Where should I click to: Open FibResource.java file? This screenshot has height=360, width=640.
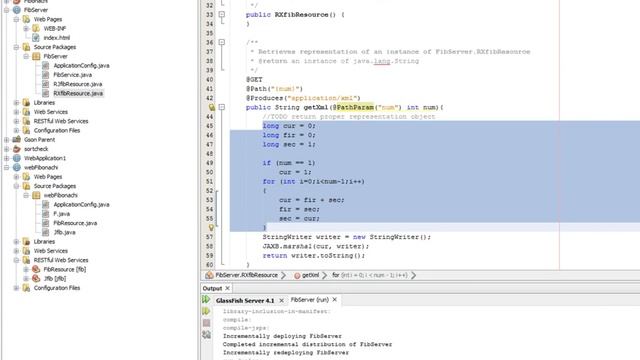(75, 223)
